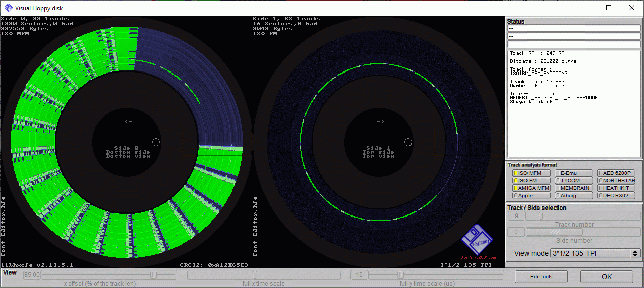Click the y time scale value field showing 16
644x288 pixels.
tap(359, 275)
